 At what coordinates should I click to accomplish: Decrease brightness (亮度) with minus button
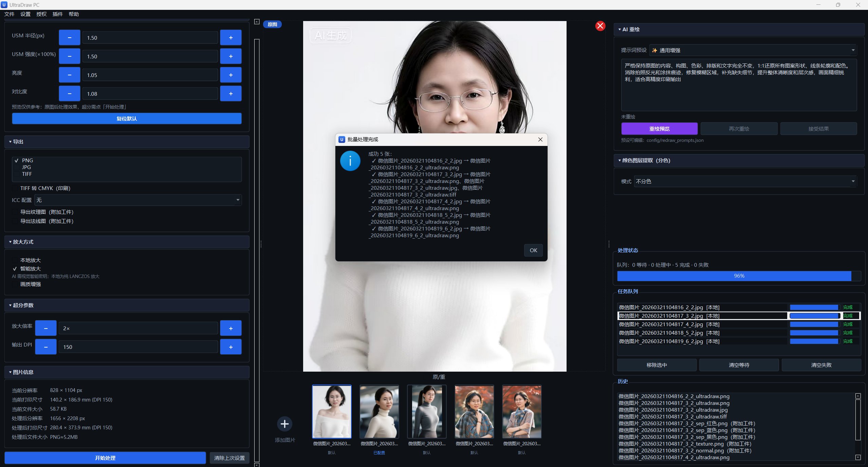[69, 75]
